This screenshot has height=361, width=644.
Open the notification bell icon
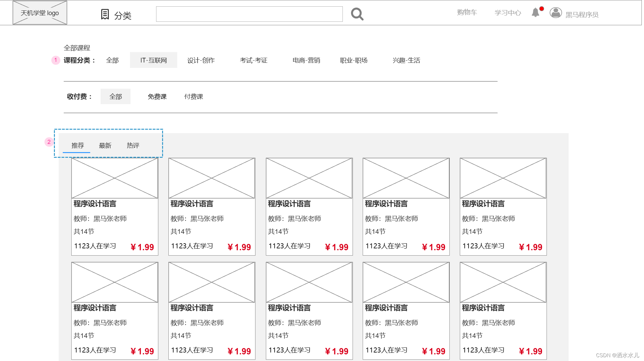(x=535, y=13)
